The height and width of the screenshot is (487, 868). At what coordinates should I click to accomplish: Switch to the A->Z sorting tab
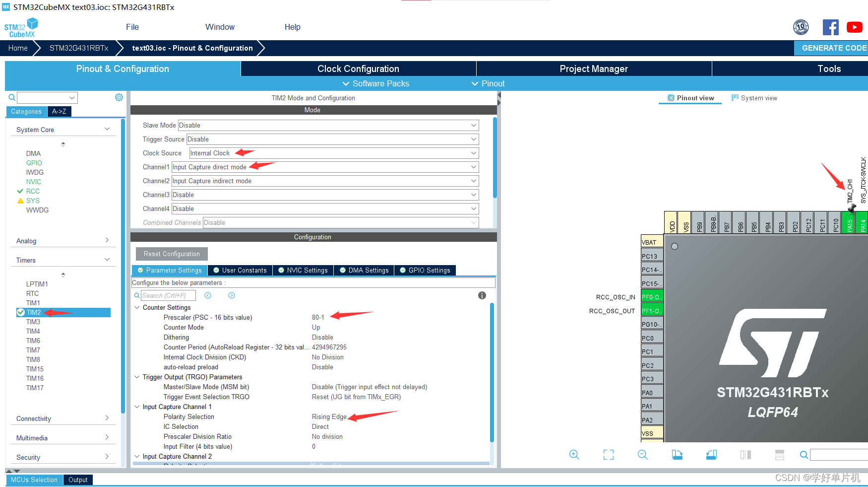click(59, 111)
